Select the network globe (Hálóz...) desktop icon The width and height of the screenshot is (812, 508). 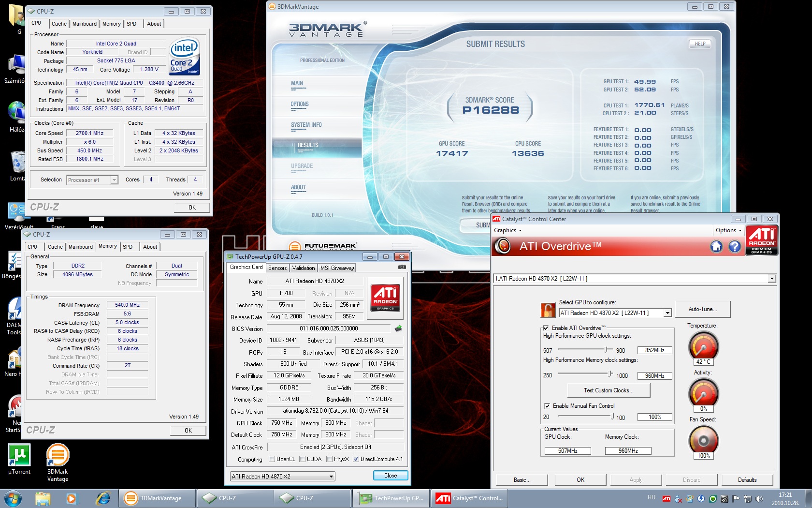pos(16,116)
